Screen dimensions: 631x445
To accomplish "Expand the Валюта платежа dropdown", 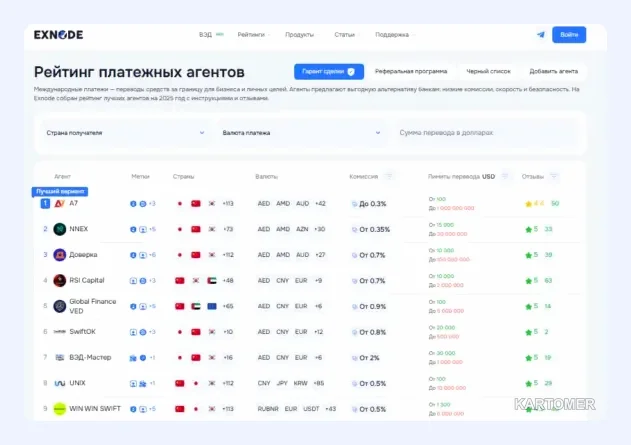I will click(x=301, y=133).
